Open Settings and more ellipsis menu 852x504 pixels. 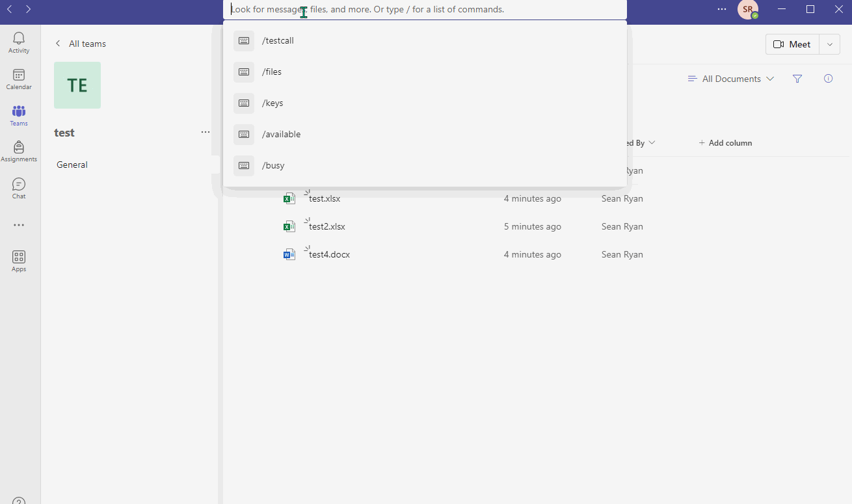[x=722, y=9]
